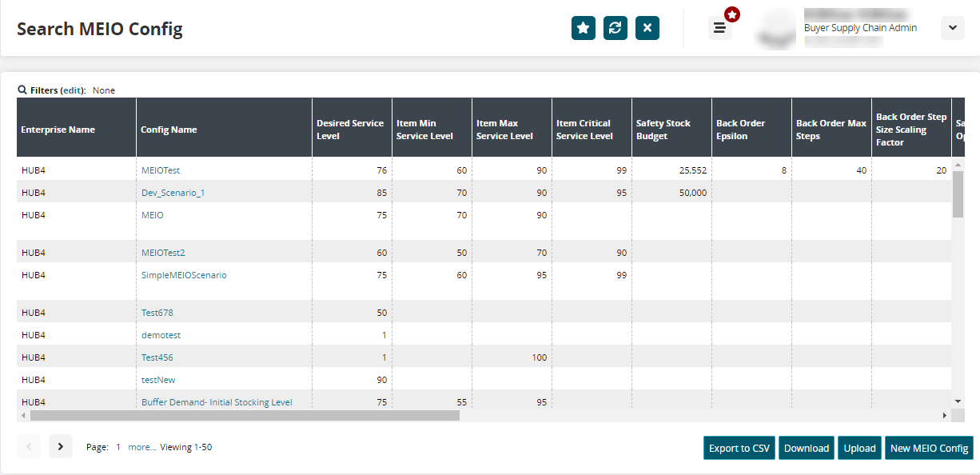Click the star favorite icon in header
980x475 pixels.
click(584, 28)
